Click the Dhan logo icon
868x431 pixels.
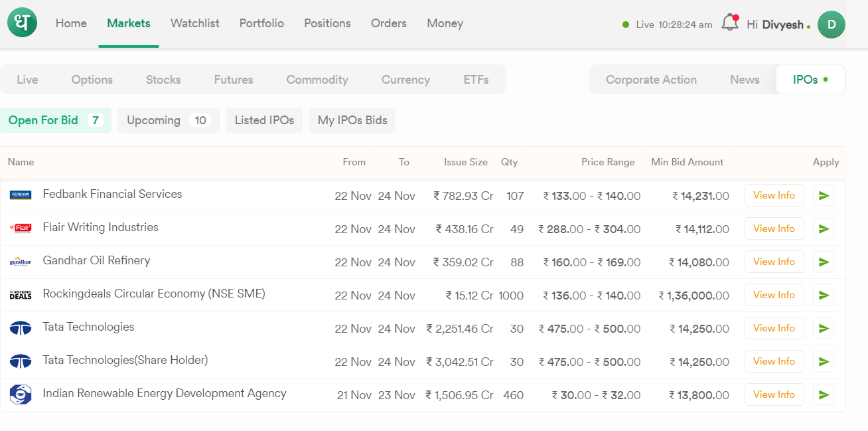(22, 23)
